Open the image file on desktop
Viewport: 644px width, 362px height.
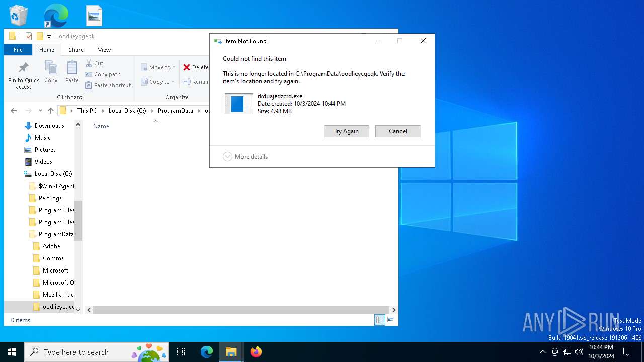tap(94, 16)
